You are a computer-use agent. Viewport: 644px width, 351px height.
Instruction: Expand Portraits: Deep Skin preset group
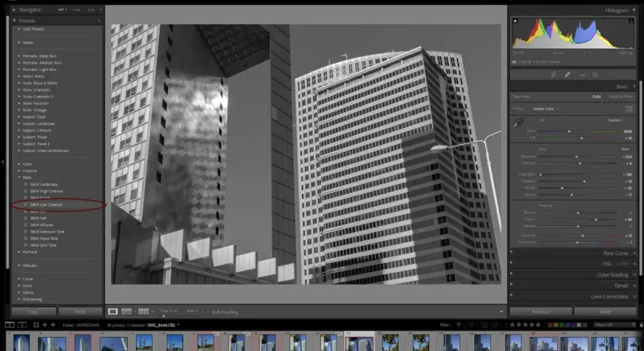click(19, 56)
